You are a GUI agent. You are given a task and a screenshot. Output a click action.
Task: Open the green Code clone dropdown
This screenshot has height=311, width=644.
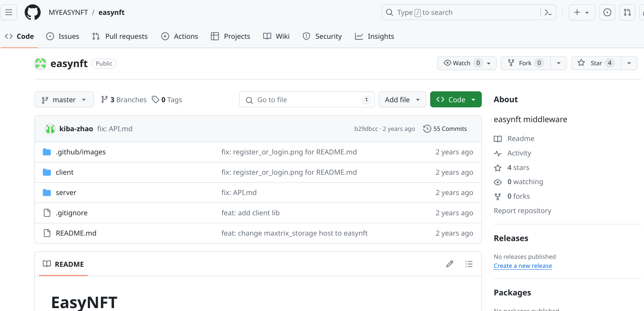(456, 99)
